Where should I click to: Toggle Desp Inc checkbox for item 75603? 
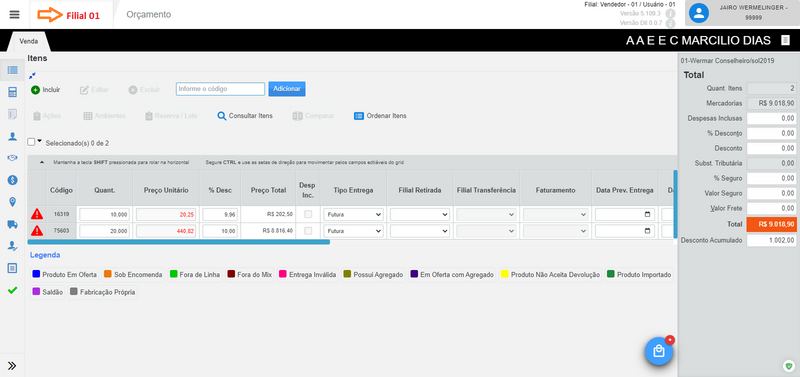[308, 231]
